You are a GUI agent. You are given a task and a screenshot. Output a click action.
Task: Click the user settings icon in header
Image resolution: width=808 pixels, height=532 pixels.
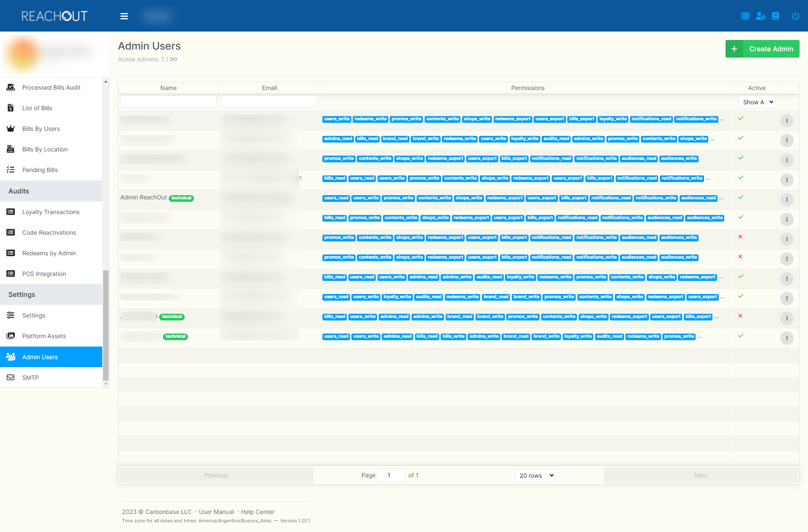click(x=760, y=16)
